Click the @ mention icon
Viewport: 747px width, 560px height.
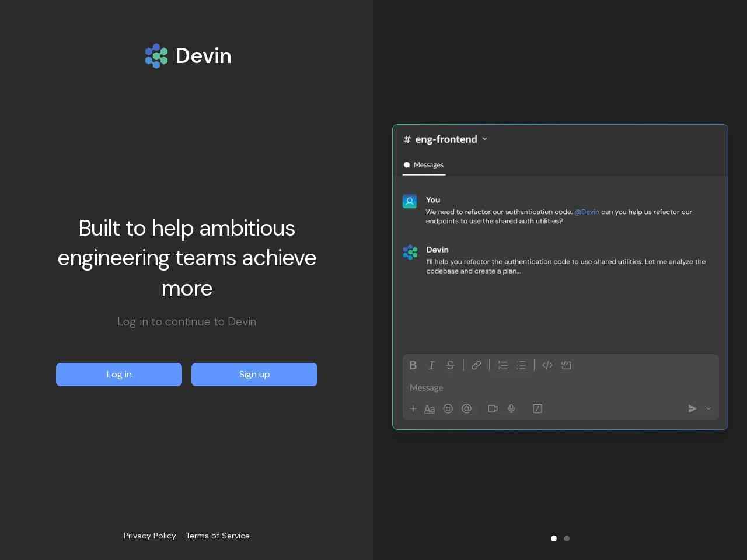pyautogui.click(x=467, y=408)
